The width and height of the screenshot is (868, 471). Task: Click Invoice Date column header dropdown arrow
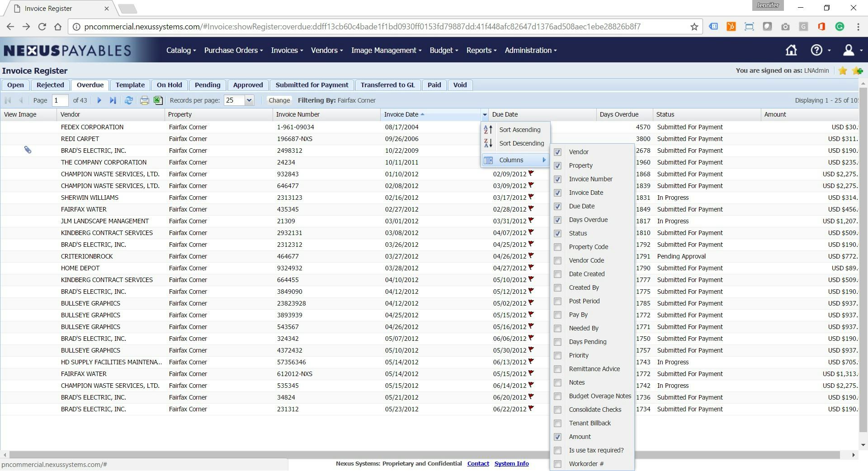tap(485, 115)
